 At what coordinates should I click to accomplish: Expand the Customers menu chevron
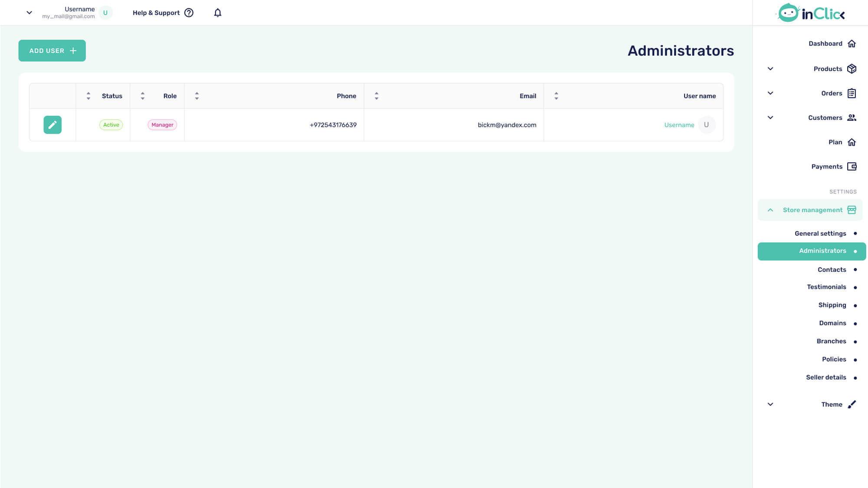pos(770,118)
